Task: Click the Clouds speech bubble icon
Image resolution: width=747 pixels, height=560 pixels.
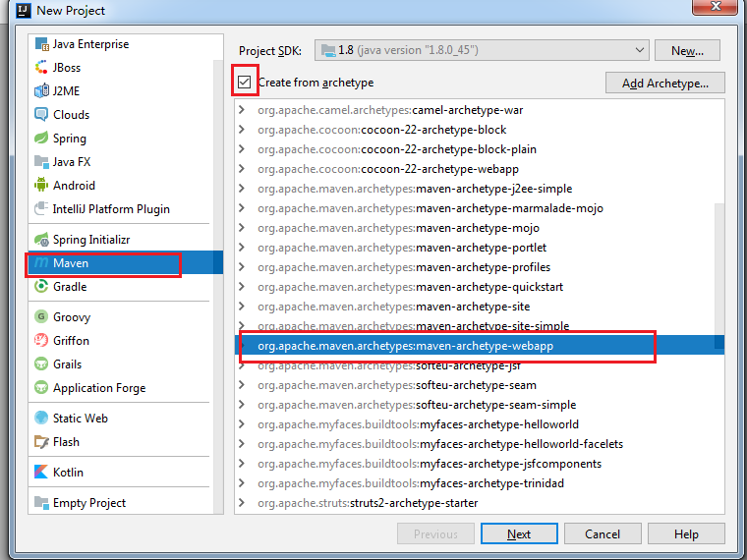Action: pyautogui.click(x=41, y=115)
